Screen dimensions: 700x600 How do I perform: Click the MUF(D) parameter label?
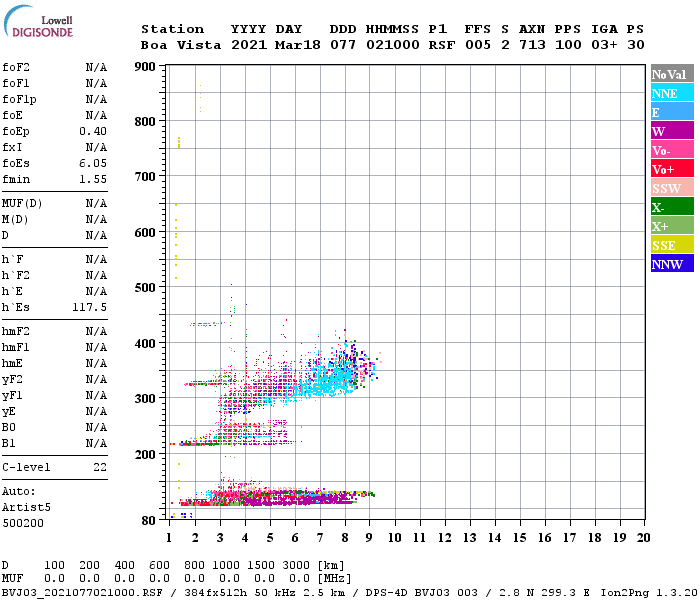tap(22, 204)
